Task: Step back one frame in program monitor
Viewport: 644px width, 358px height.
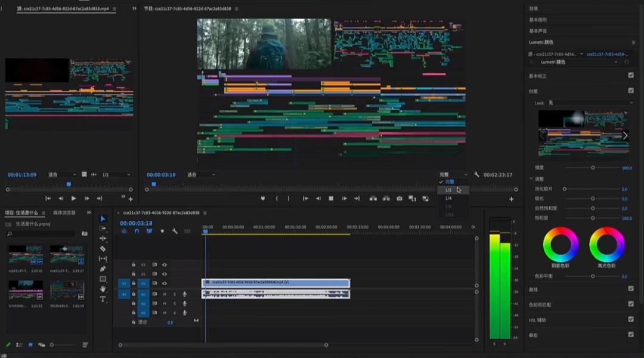Action: click(x=318, y=199)
